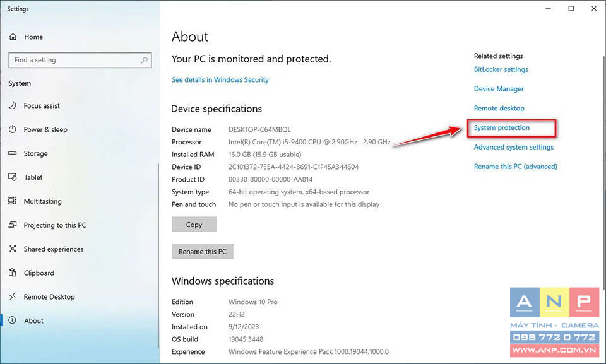Click the No pen or touch input text
Viewport: 606px width, 364px height.
(304, 204)
